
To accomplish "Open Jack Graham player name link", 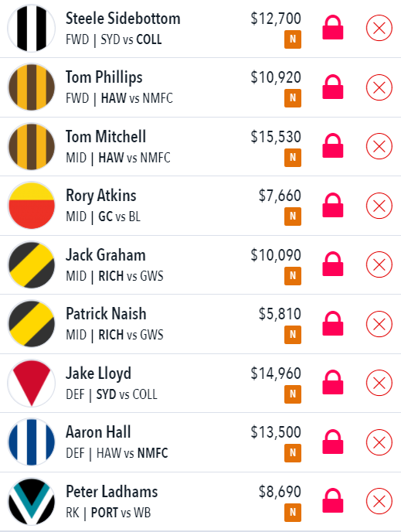I will click(x=106, y=255).
